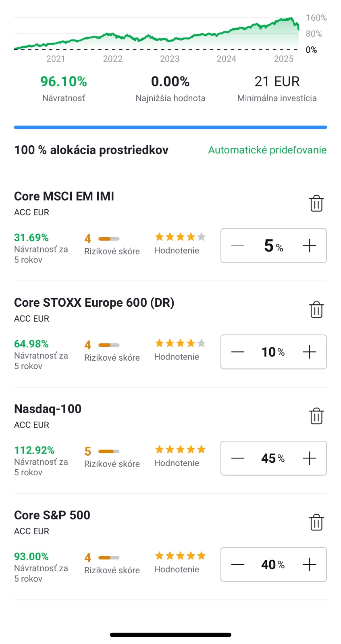Add more percent to Nasdaq-100
The image size is (341, 644).
point(309,458)
